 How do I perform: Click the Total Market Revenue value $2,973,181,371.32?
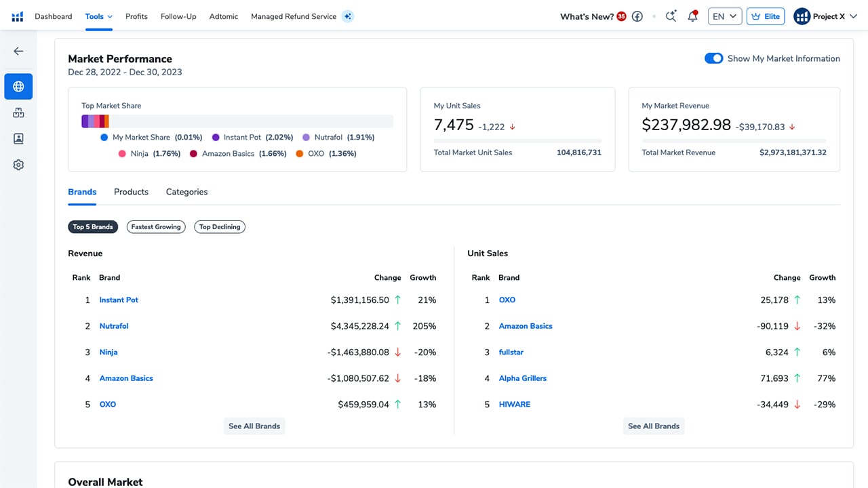pyautogui.click(x=793, y=152)
